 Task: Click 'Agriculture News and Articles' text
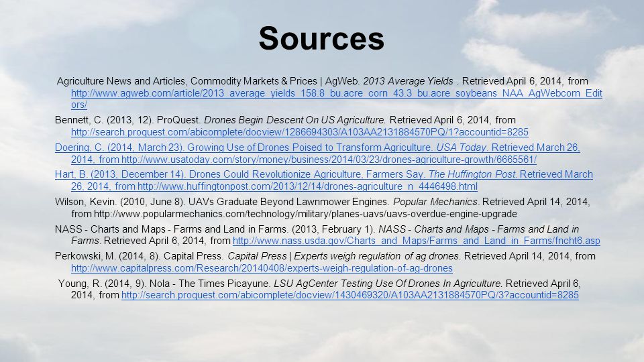pos(121,81)
